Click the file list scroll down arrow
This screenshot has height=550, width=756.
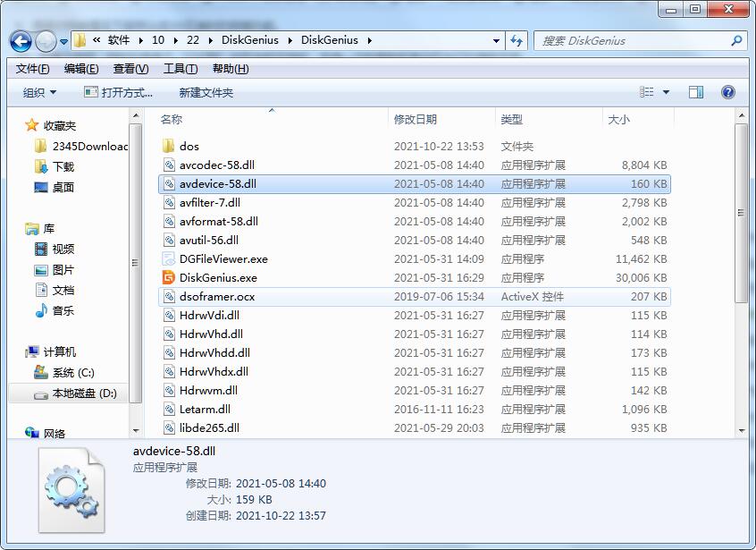(x=742, y=430)
